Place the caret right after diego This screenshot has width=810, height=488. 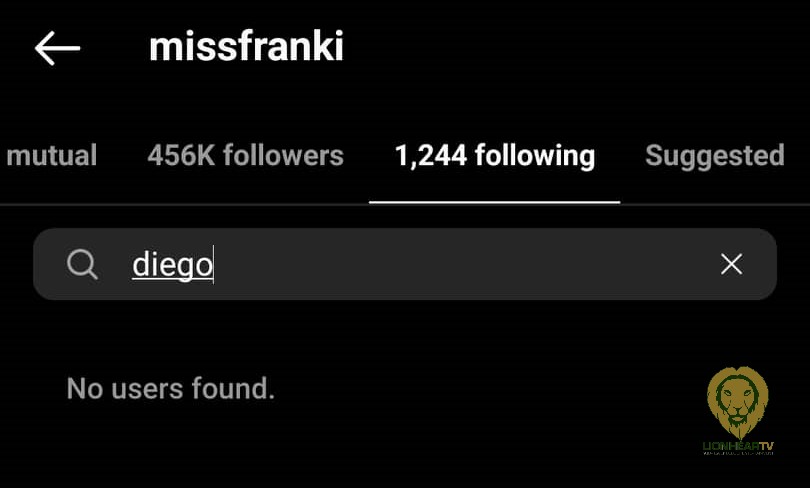click(x=213, y=265)
